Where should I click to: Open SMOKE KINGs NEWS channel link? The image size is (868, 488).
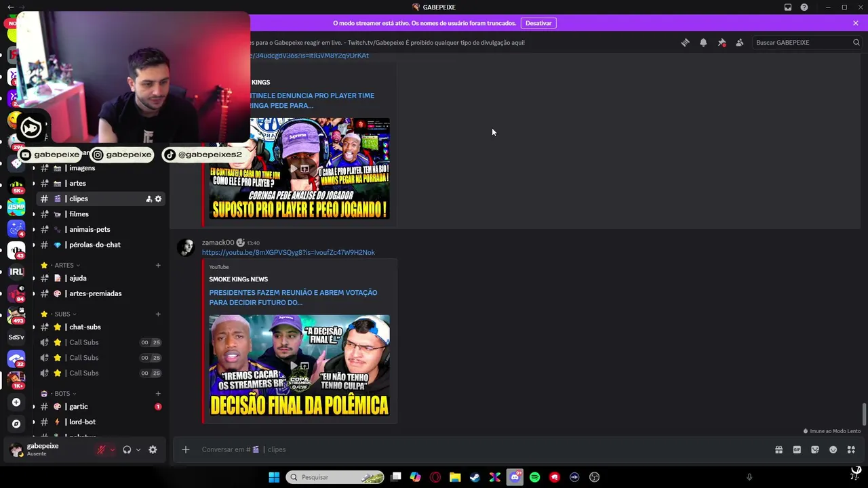pos(238,279)
